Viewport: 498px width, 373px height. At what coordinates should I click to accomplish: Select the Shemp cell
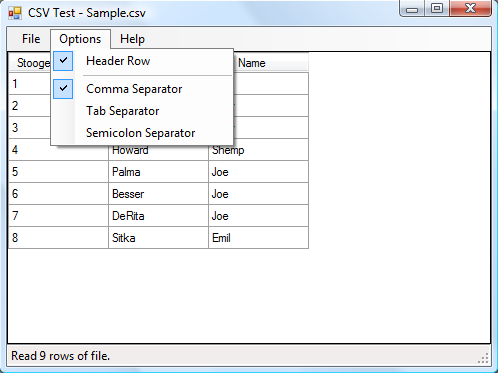click(x=258, y=153)
